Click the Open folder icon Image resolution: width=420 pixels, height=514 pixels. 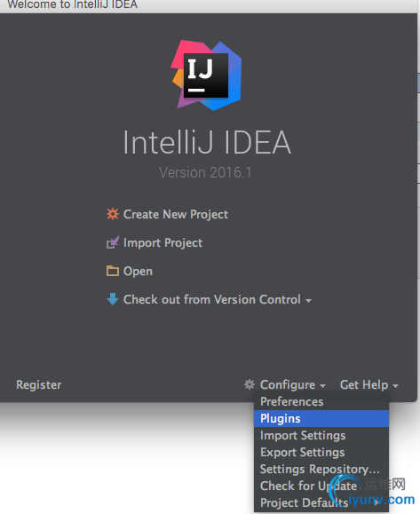click(113, 271)
